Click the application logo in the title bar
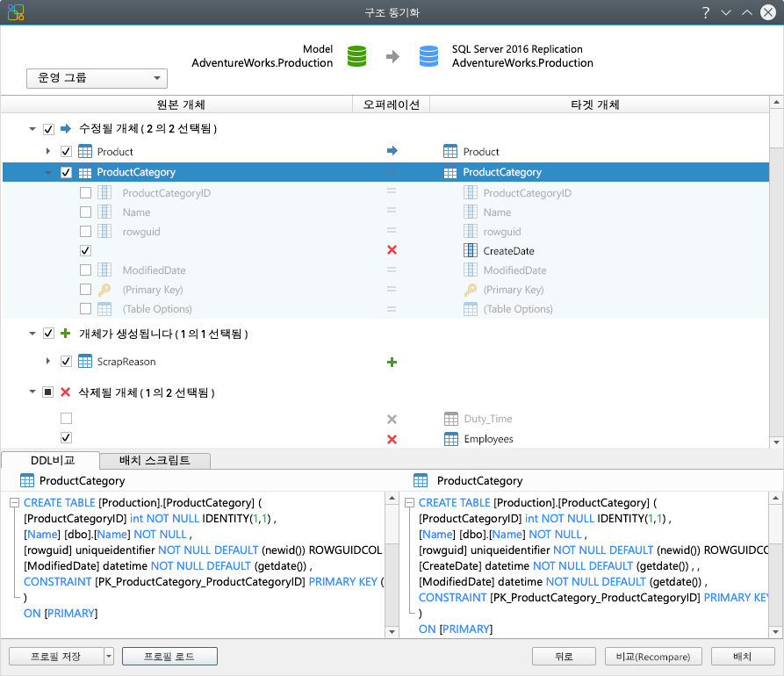This screenshot has width=784, height=676. click(x=17, y=12)
